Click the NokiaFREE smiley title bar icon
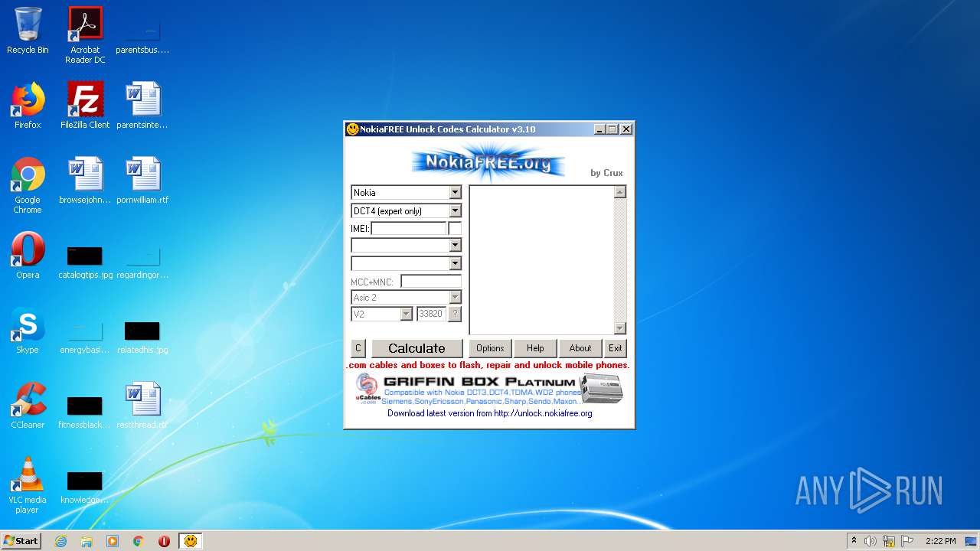The image size is (980, 551). [x=353, y=129]
